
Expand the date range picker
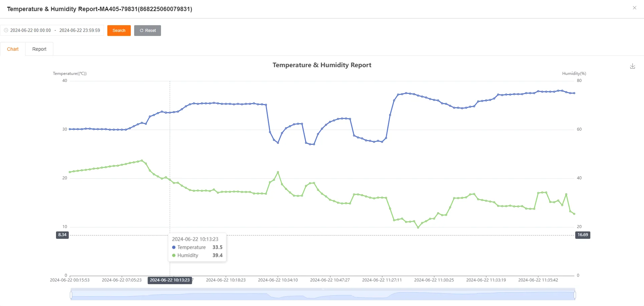coord(53,30)
